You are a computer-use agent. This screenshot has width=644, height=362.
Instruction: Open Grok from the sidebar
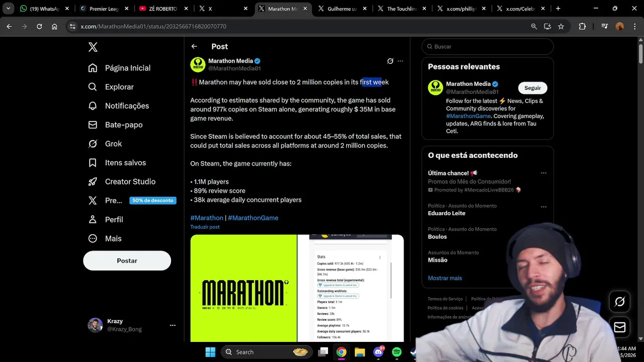coord(105,144)
